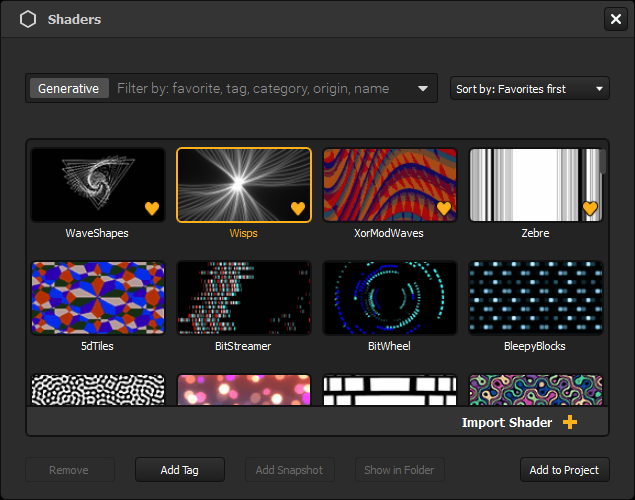Close the Shaders dialog
Screen dimensions: 635x500
616,19
